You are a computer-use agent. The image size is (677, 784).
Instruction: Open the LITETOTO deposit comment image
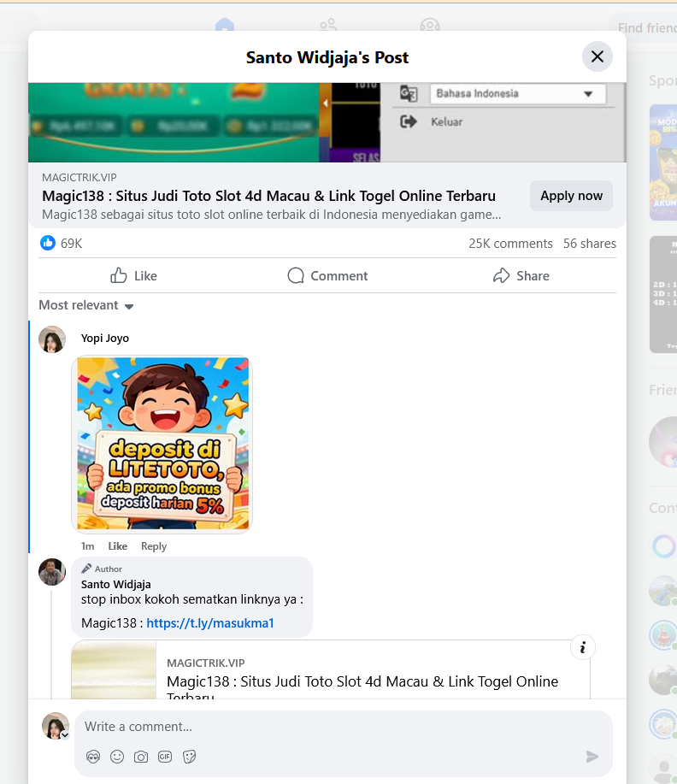click(162, 444)
